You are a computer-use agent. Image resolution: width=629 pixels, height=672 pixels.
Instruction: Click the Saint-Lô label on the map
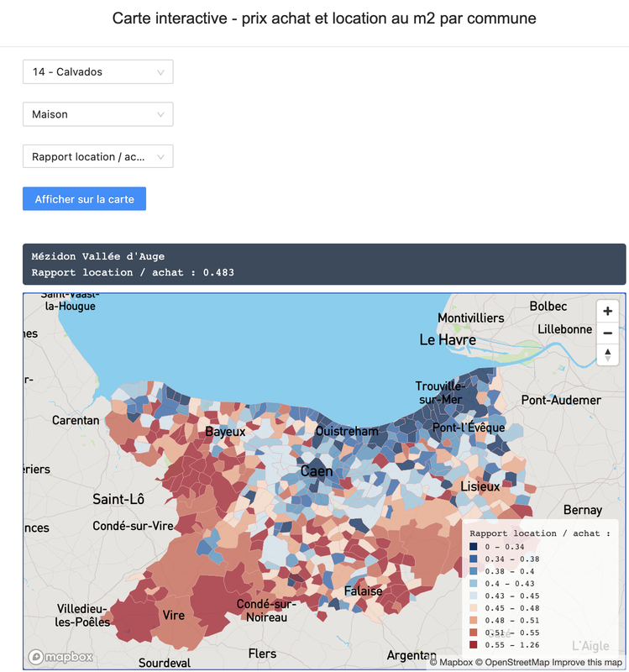118,499
